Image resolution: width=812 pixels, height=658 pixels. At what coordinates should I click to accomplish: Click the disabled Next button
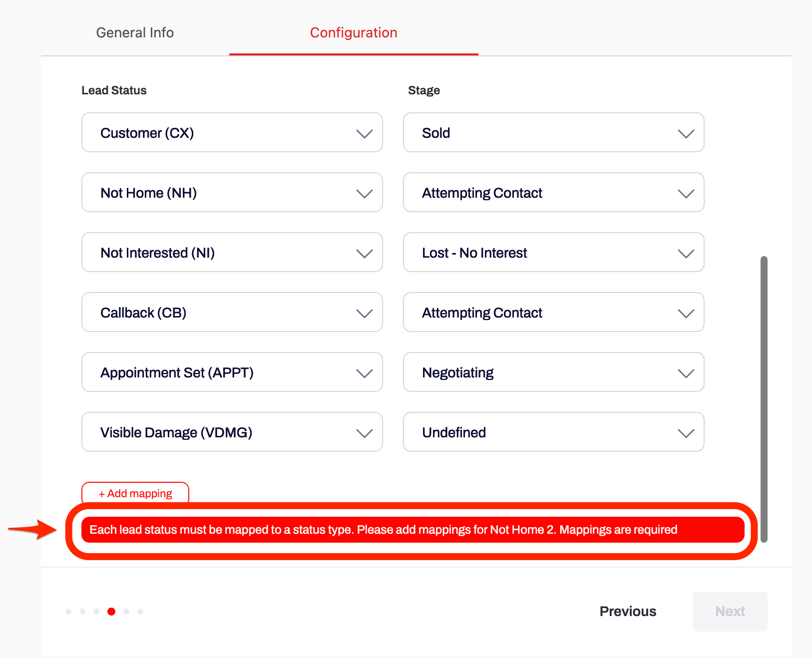[x=730, y=611]
